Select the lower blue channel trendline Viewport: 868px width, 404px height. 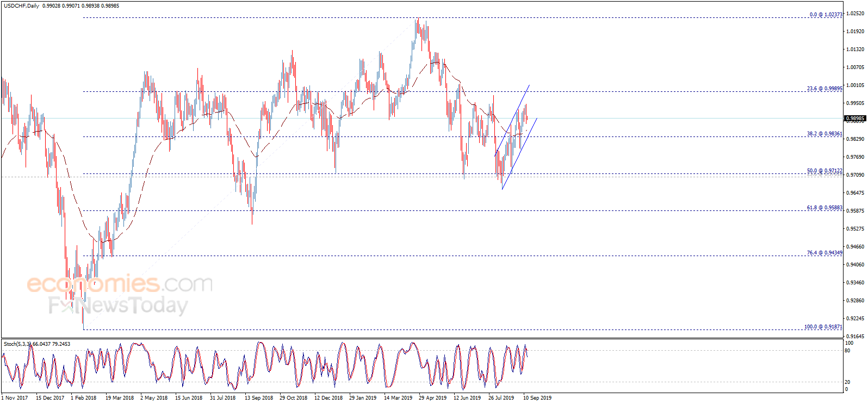point(519,154)
